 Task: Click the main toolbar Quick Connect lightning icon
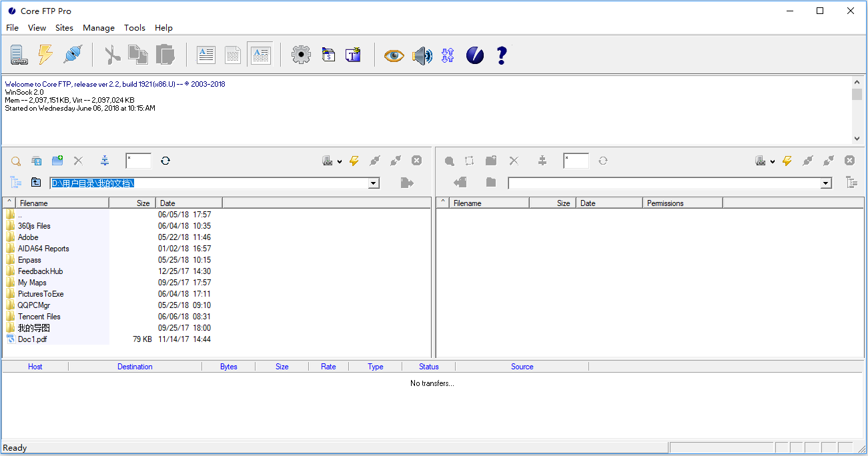[x=45, y=55]
